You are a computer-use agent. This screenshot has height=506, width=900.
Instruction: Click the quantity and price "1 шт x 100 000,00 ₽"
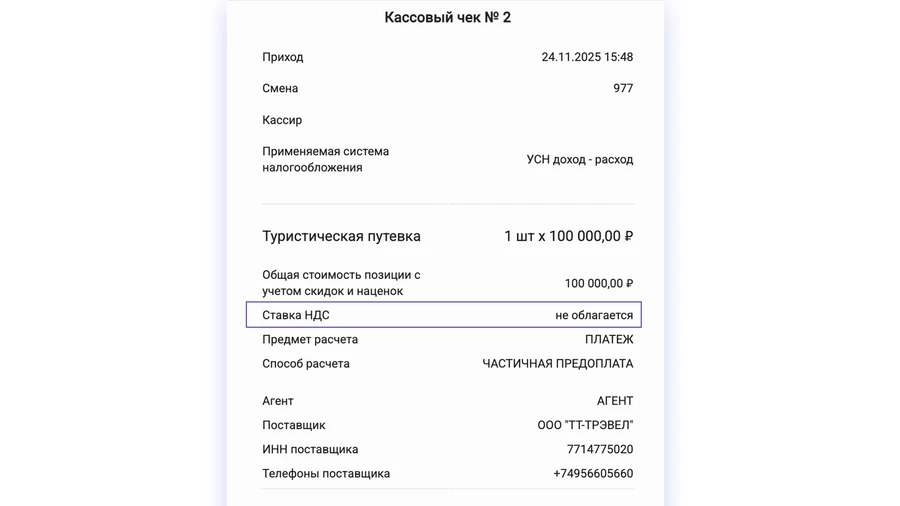568,237
